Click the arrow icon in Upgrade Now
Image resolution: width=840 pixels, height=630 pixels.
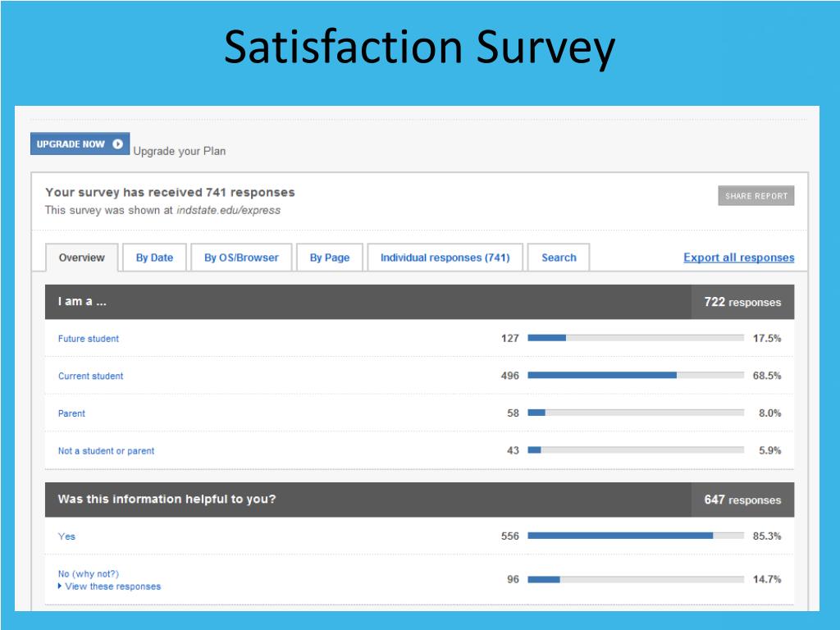[x=118, y=144]
